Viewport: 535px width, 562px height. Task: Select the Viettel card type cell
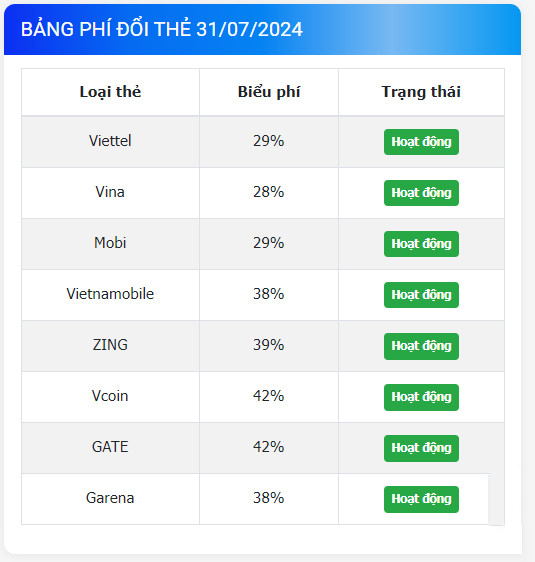(110, 141)
